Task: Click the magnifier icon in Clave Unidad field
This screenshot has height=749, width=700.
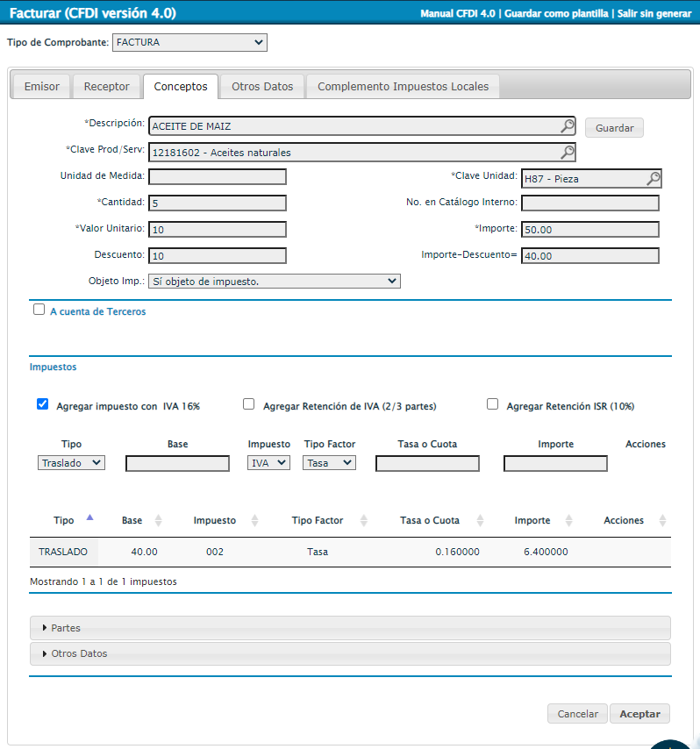Action: click(653, 179)
